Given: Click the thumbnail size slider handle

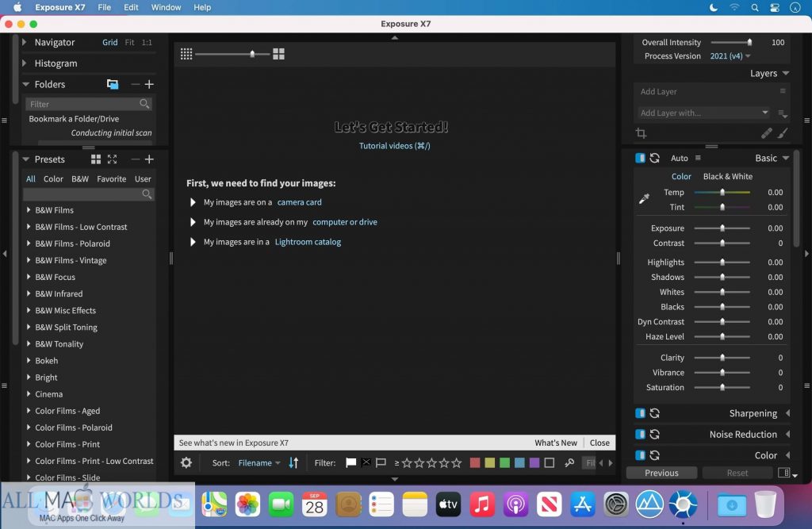Looking at the screenshot, I should point(252,54).
